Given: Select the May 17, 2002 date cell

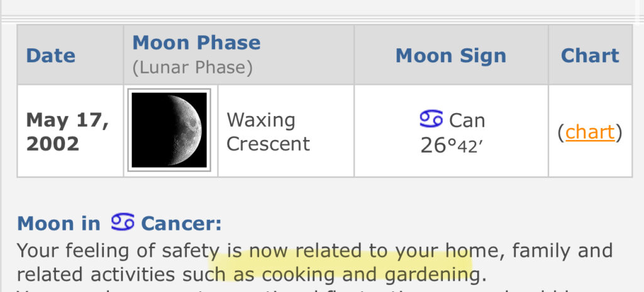Looking at the screenshot, I should click(67, 131).
